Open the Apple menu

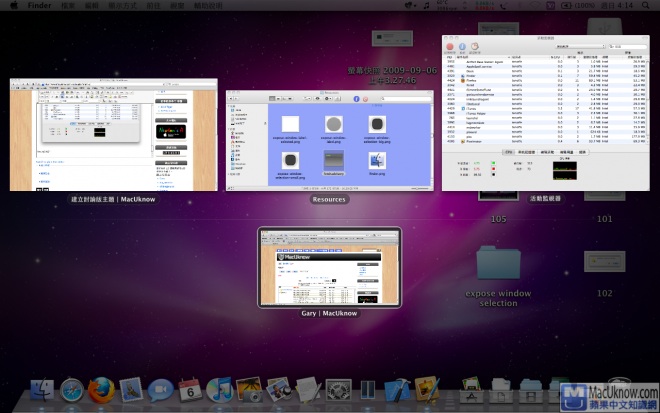(13, 6)
